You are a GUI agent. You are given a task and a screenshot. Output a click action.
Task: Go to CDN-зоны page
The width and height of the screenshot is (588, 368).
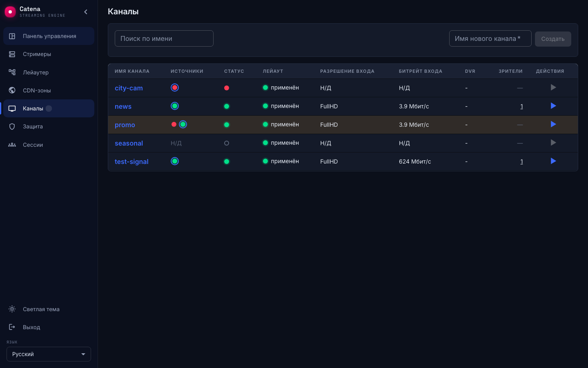point(49,90)
